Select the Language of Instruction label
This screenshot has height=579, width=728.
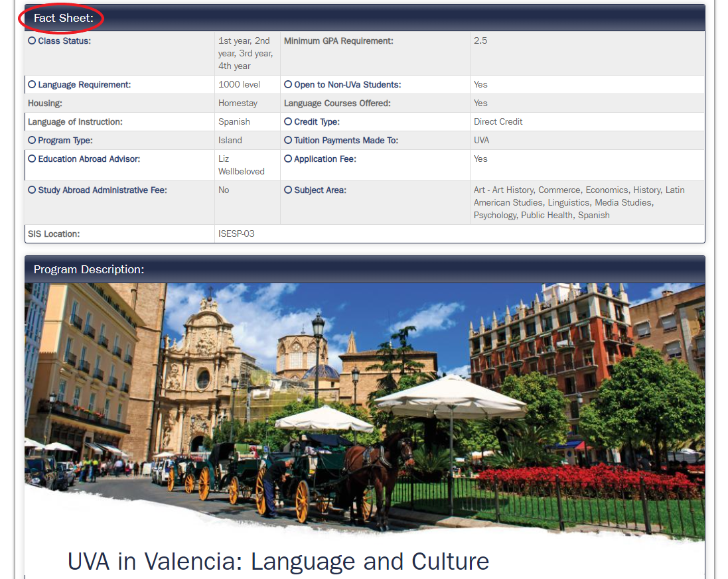[75, 121]
